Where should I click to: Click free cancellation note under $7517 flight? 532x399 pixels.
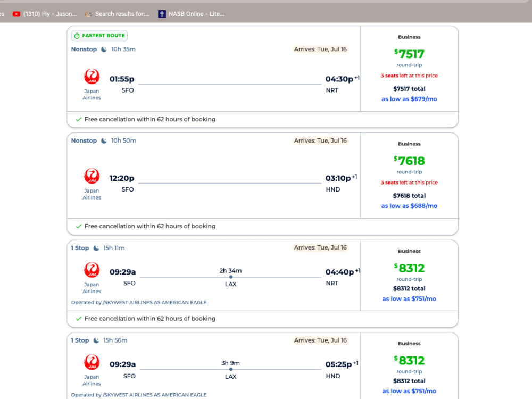coord(150,119)
